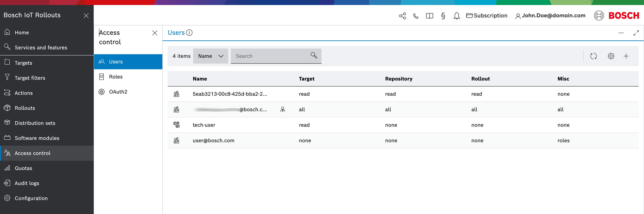Sort by Misc column header

coord(563,79)
